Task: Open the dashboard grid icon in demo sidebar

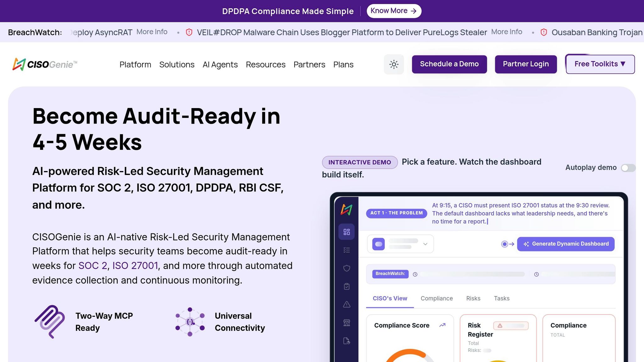Action: click(x=347, y=232)
